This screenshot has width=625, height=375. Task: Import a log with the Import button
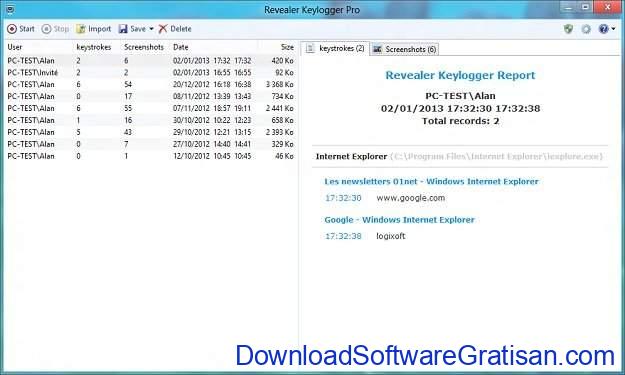[x=94, y=29]
